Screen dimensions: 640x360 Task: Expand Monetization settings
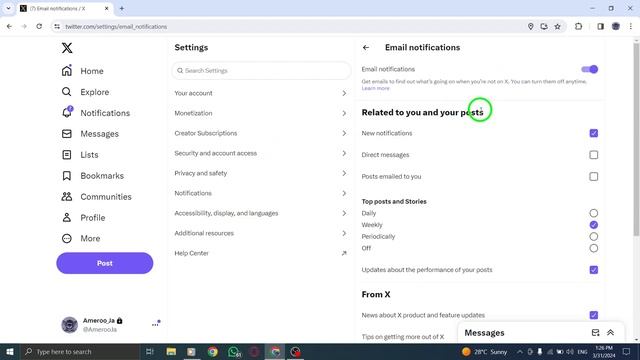[260, 113]
